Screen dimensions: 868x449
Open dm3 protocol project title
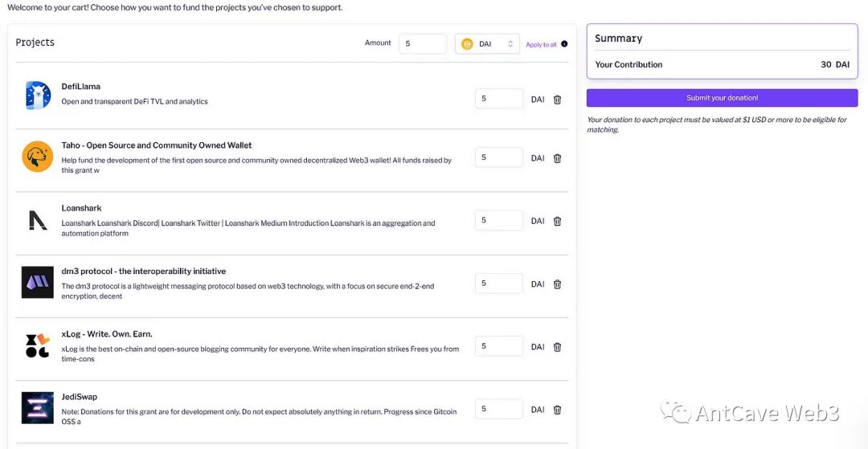pyautogui.click(x=144, y=271)
